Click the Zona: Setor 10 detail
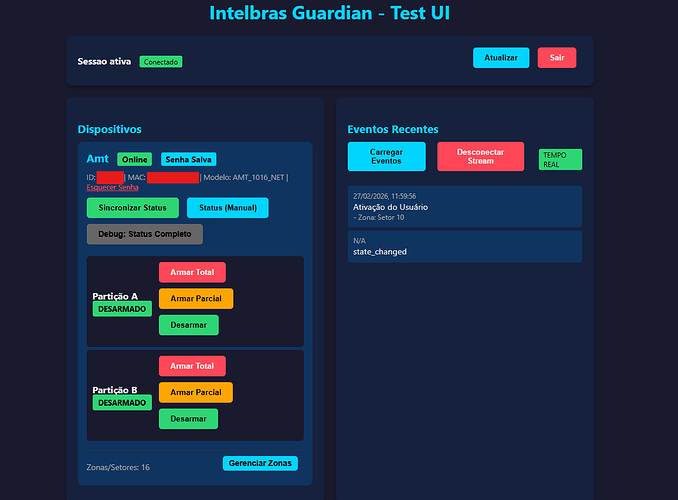The height and width of the screenshot is (500, 678). point(379,218)
